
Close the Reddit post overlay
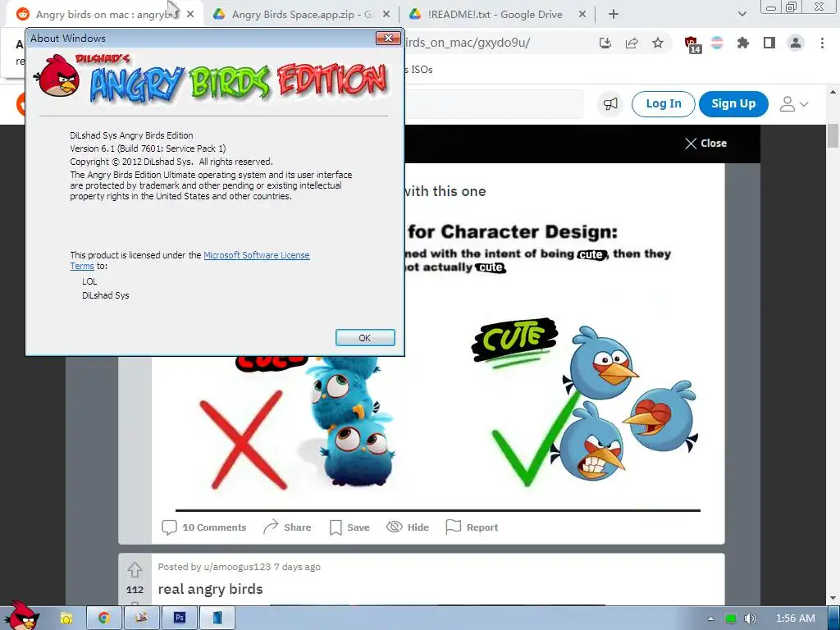(x=705, y=144)
